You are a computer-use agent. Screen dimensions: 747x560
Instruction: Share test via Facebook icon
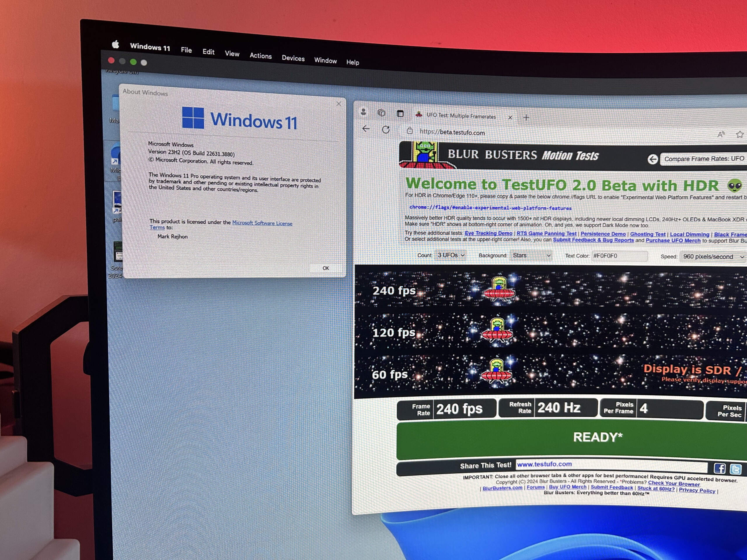(x=719, y=468)
